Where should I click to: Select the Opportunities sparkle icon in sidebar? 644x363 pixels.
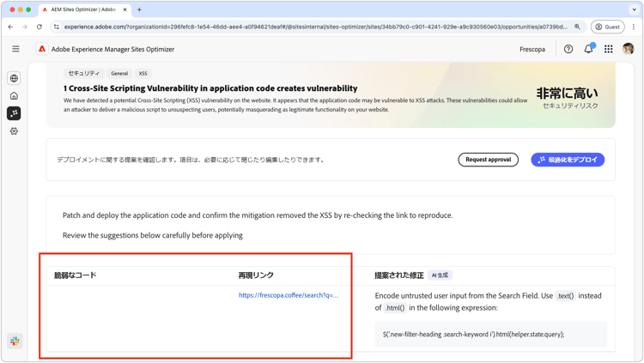14,113
